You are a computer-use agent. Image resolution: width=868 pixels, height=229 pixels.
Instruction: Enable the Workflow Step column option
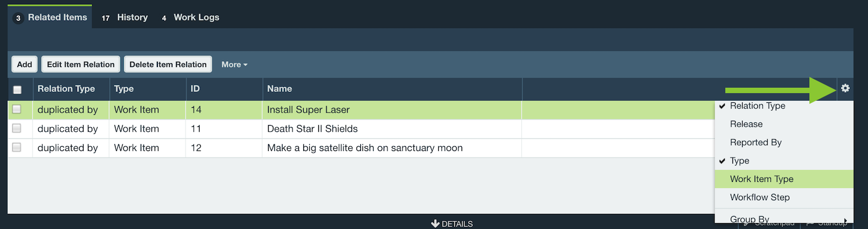[x=784, y=198]
